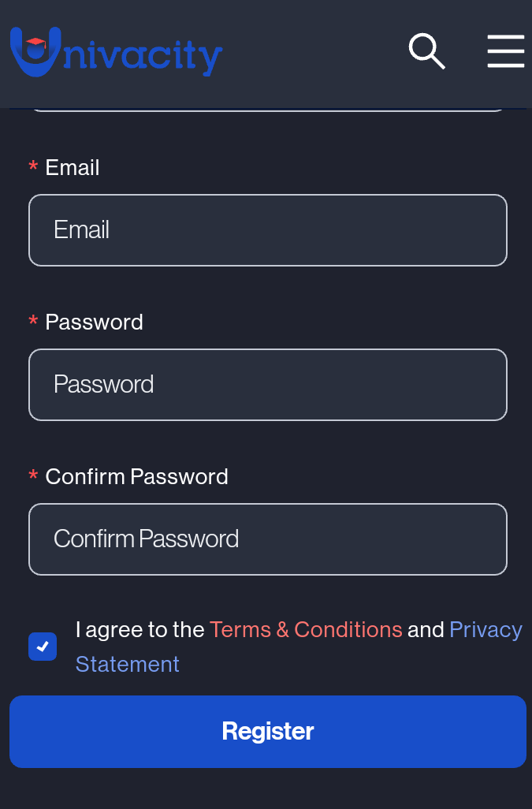Click the partially hidden field above Email
This screenshot has width=532, height=809.
tap(268, 110)
